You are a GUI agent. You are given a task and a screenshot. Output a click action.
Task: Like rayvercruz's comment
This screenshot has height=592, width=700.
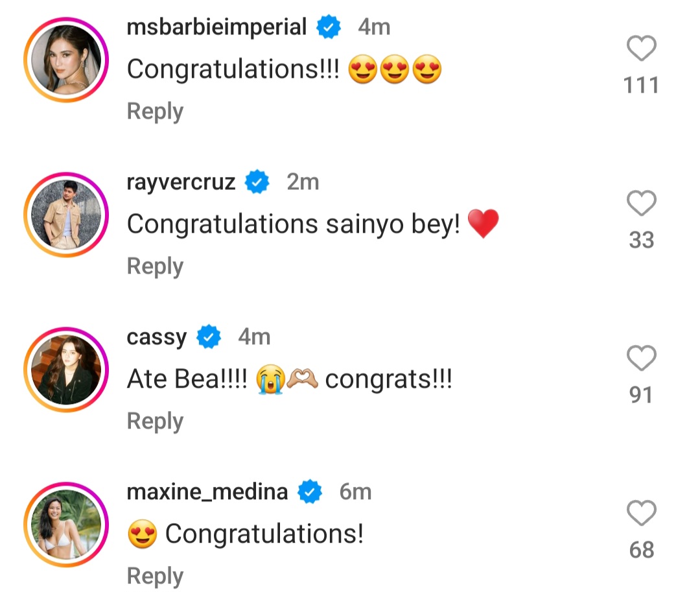click(642, 204)
